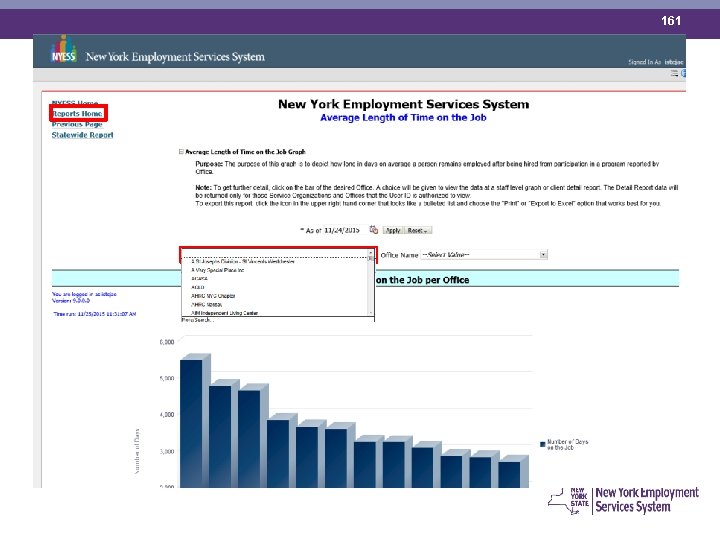Click the '5,000' y-axis label
This screenshot has height=540, width=720.
pyautogui.click(x=167, y=378)
